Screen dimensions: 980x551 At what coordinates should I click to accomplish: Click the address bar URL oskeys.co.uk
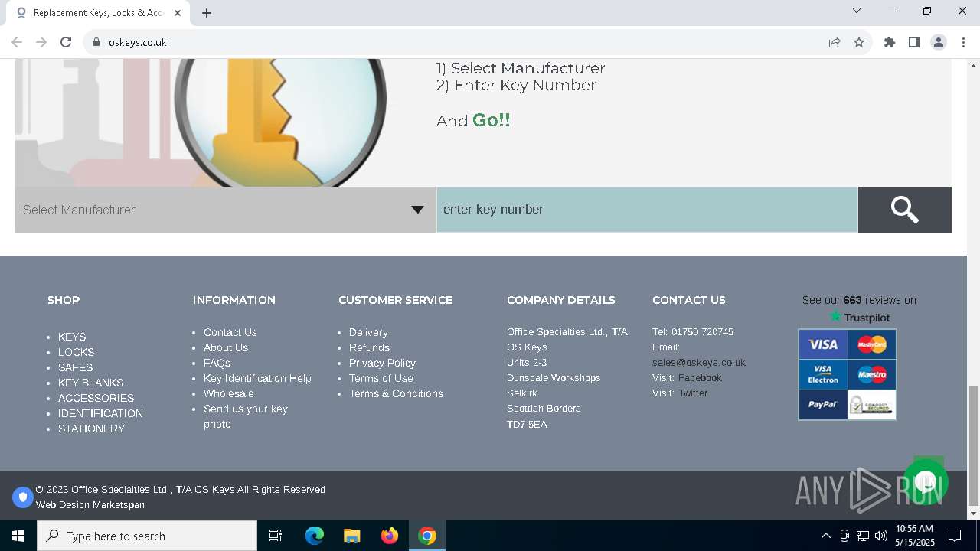click(138, 42)
